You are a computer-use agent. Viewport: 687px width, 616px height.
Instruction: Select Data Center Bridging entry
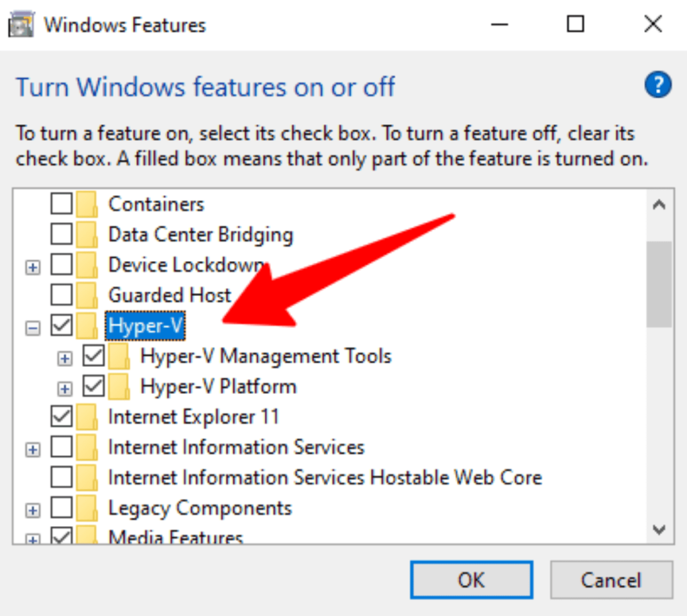point(201,234)
